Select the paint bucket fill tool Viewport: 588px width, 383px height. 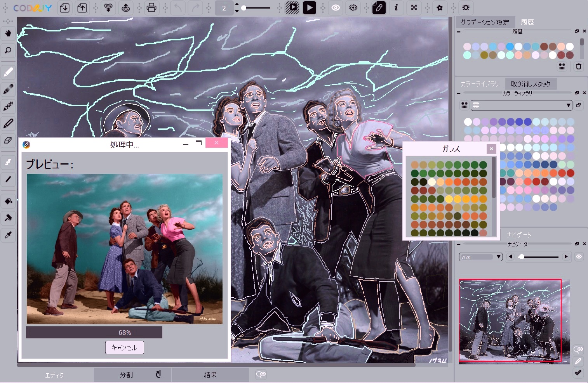pos(8,201)
